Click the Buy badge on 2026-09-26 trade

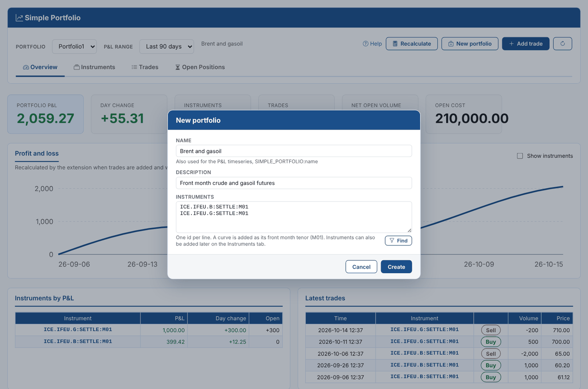491,365
